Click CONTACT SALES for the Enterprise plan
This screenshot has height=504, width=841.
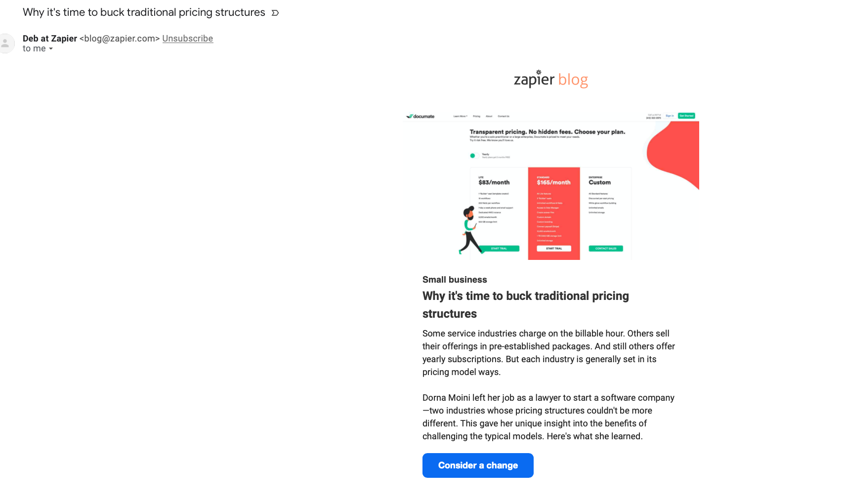606,248
